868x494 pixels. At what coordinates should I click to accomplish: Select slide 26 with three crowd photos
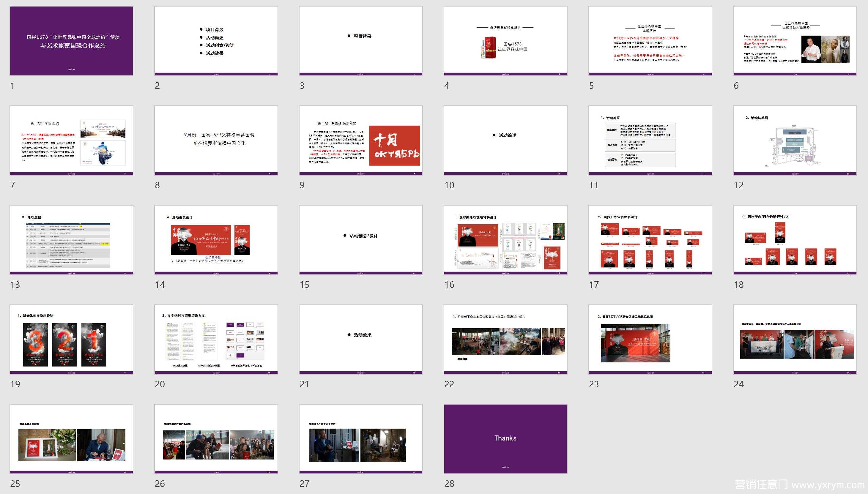click(216, 439)
